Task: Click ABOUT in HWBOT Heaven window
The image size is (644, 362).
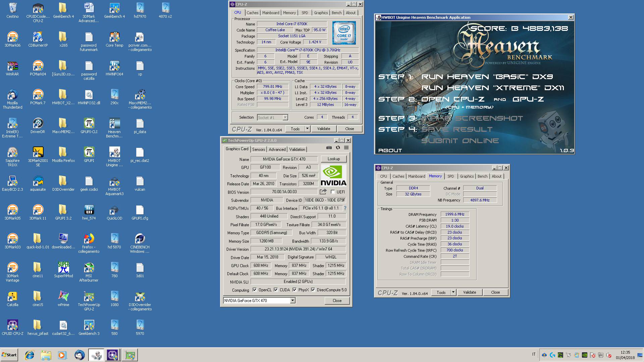Action: 390,150
